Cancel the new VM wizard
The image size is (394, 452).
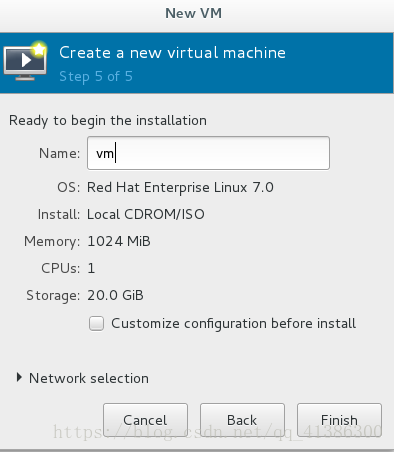click(x=145, y=420)
